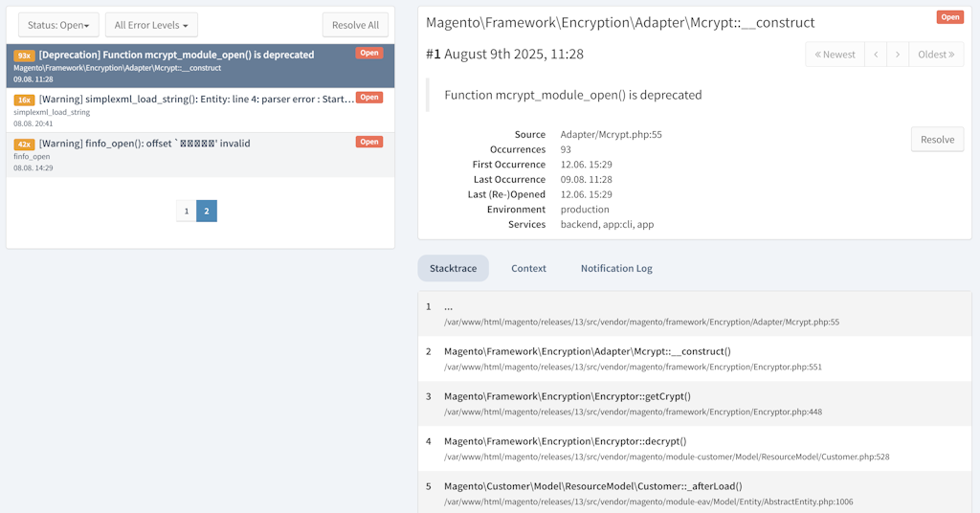Click Source value Adapter/Mcrypt.php:55
980x513 pixels.
[x=612, y=134]
